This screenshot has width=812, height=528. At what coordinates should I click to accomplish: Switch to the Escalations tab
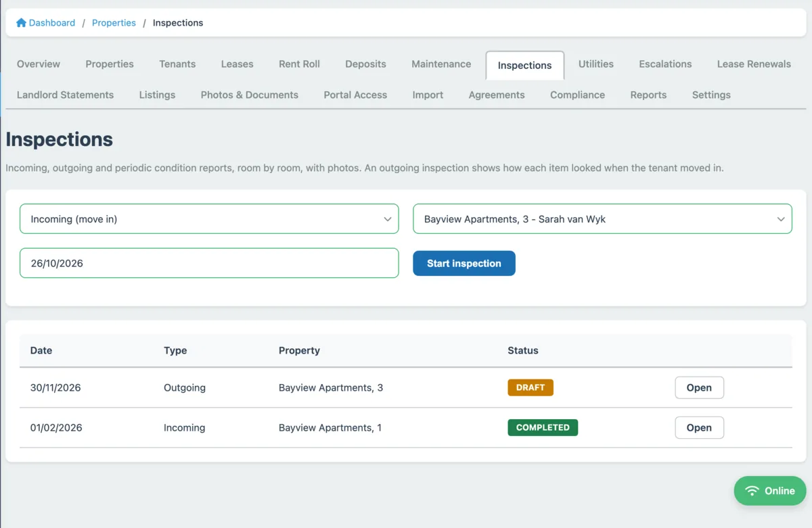coord(665,64)
